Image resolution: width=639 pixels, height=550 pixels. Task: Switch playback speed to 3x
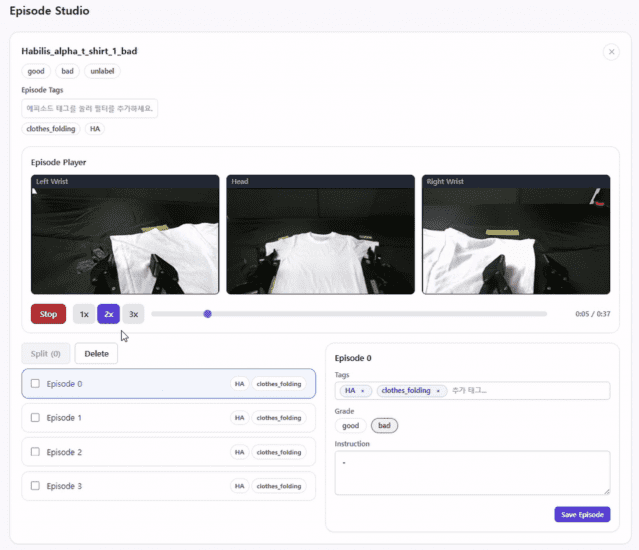pyautogui.click(x=133, y=314)
